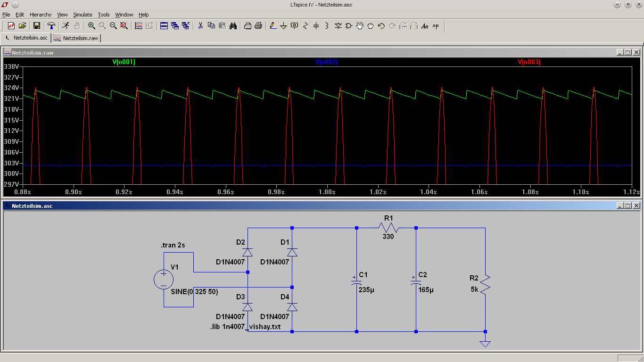Select the Place Diode tool

click(338, 26)
